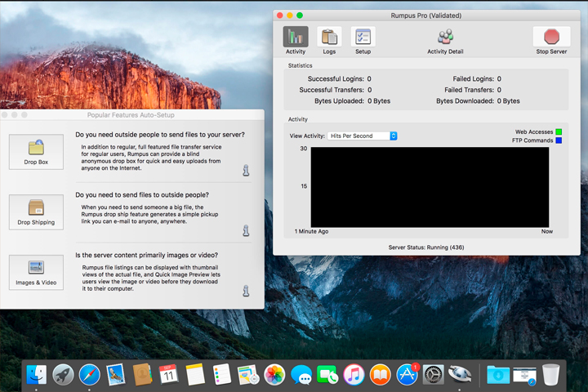This screenshot has width=588, height=392.
Task: Click the Drop Shipping setup button
Action: pyautogui.click(x=36, y=212)
